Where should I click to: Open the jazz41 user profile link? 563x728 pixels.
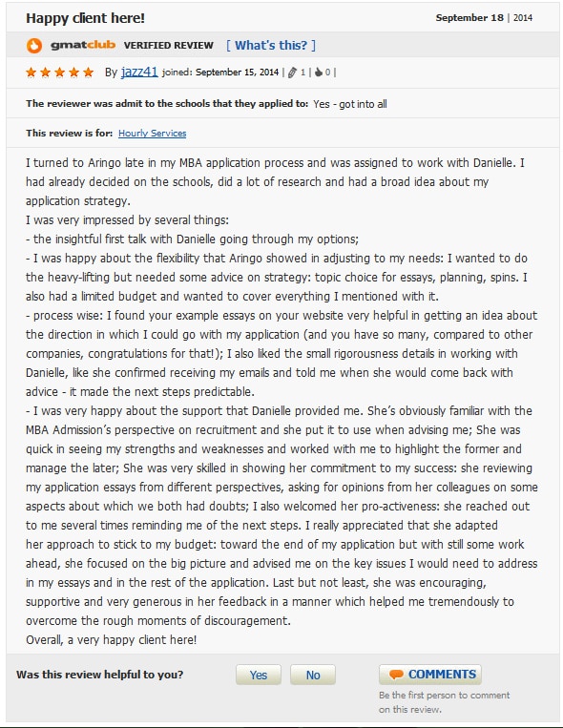tap(139, 72)
